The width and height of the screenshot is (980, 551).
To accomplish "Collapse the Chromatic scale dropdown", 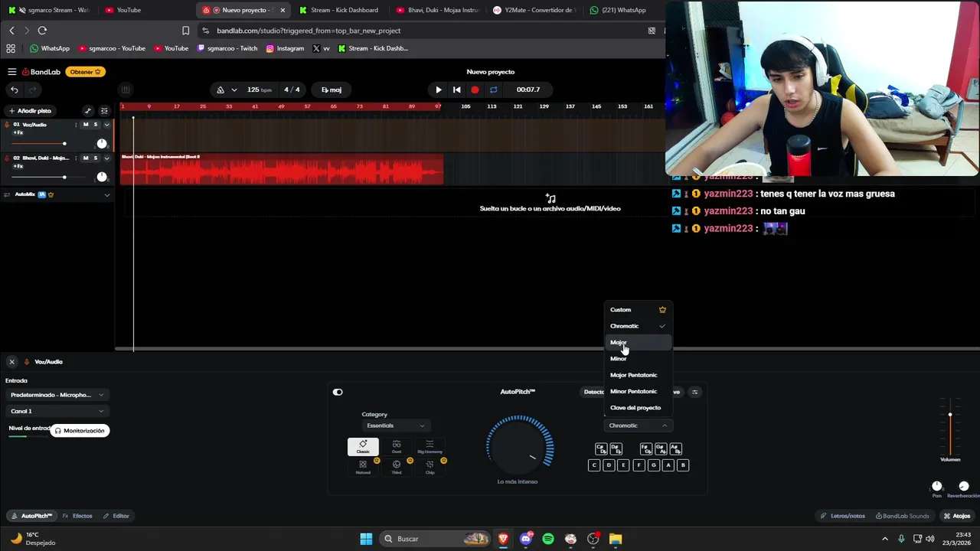I will point(638,425).
